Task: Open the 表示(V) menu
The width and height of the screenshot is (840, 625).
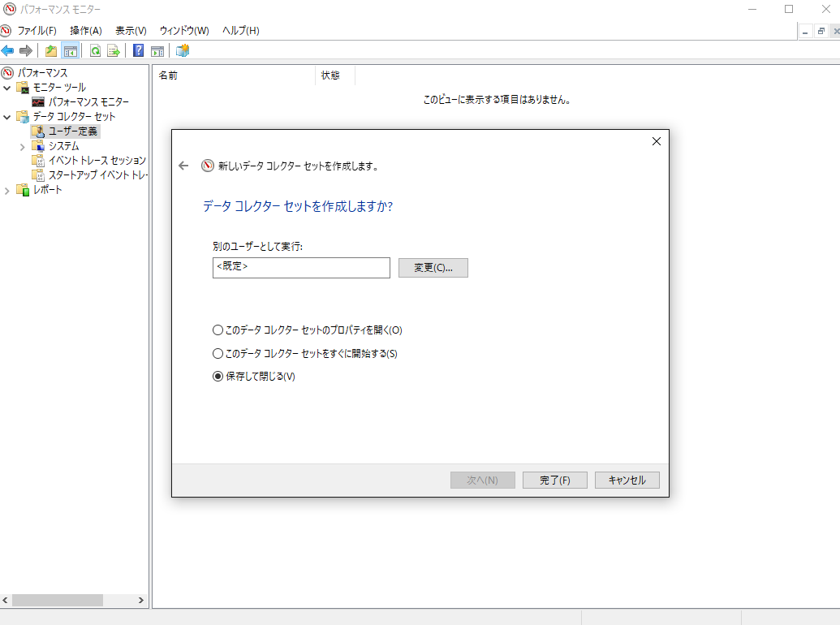Action: click(x=131, y=31)
